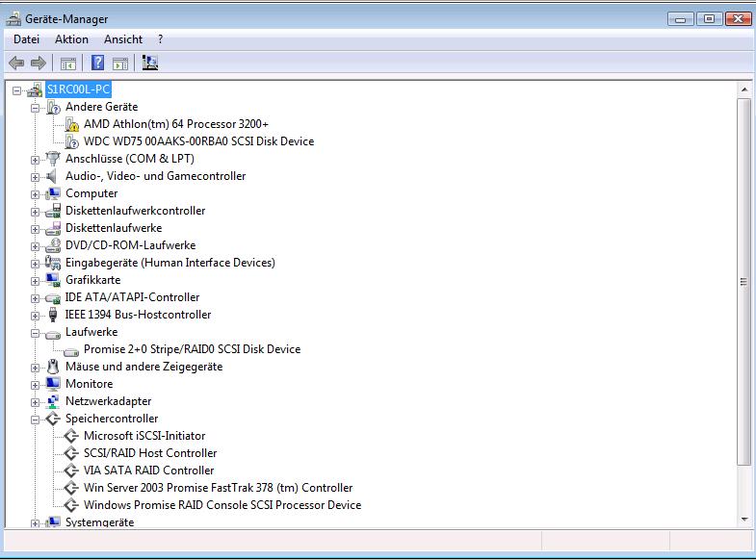Image resolution: width=756 pixels, height=560 pixels.
Task: Collapse the Speichercontroller node
Action: click(x=36, y=420)
